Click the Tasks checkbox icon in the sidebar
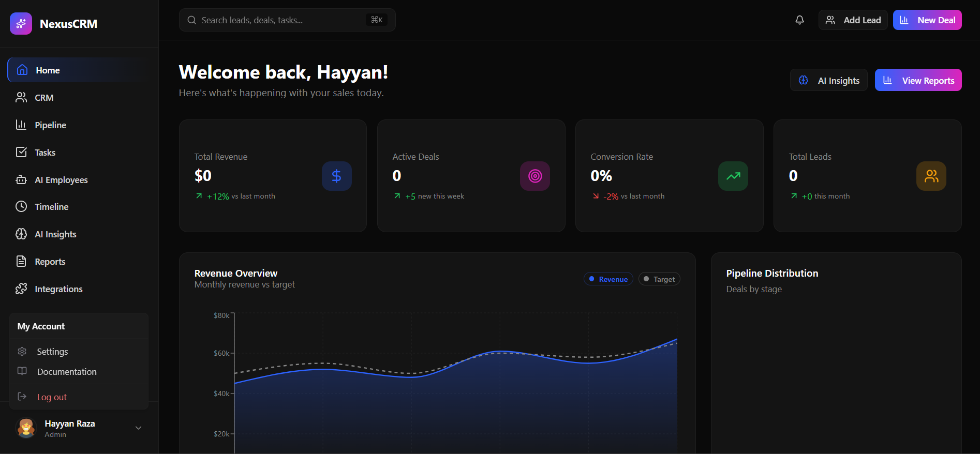The height and width of the screenshot is (454, 980). (x=21, y=152)
